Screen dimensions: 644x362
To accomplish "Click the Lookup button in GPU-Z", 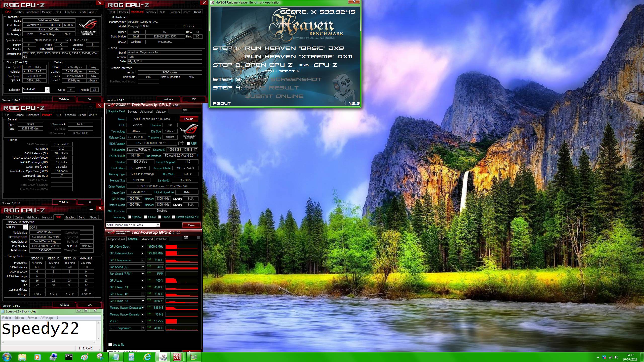I will 189,119.
